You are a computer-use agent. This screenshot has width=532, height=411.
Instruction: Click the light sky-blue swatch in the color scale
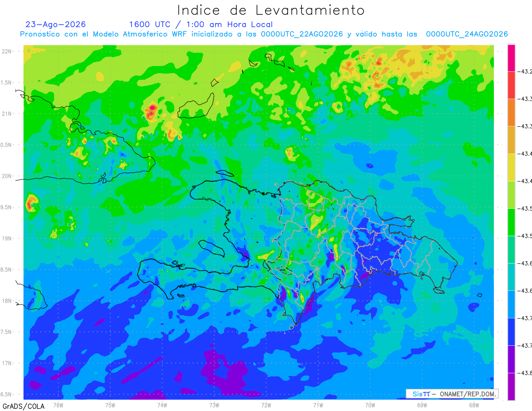(x=511, y=304)
